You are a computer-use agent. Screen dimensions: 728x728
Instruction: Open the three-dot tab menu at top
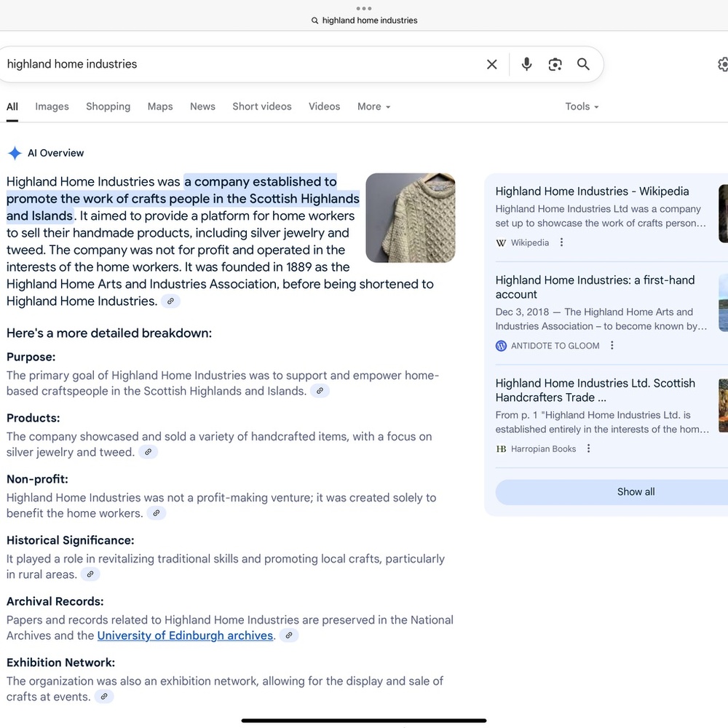(364, 8)
